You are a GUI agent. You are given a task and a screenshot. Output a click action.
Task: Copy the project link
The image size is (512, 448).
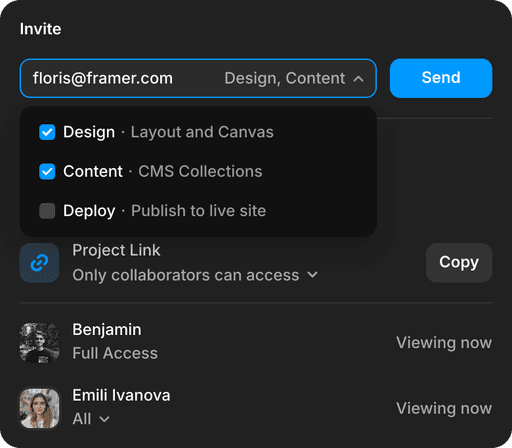click(459, 263)
